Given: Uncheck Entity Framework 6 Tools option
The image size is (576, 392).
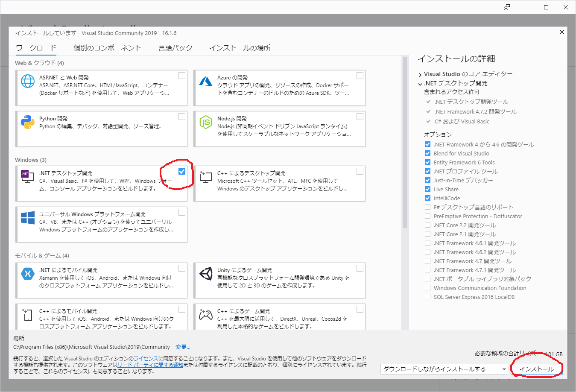Looking at the screenshot, I should tap(427, 162).
